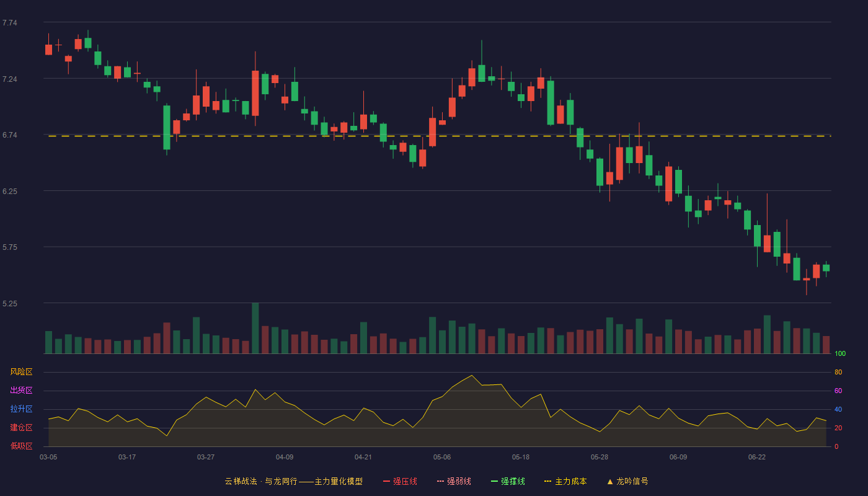Screen dimensions: 868x496
Task: Click the 04-21 date label
Action: [x=363, y=457]
